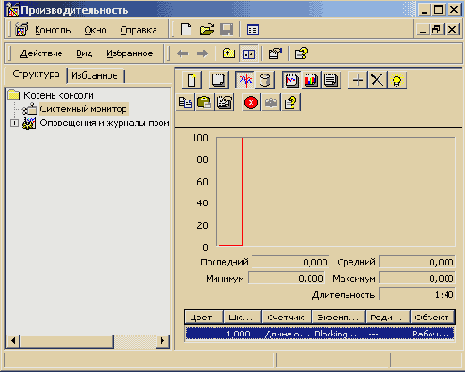This screenshot has width=465, height=372.
Task: Open the Вид menu
Action: 84,53
